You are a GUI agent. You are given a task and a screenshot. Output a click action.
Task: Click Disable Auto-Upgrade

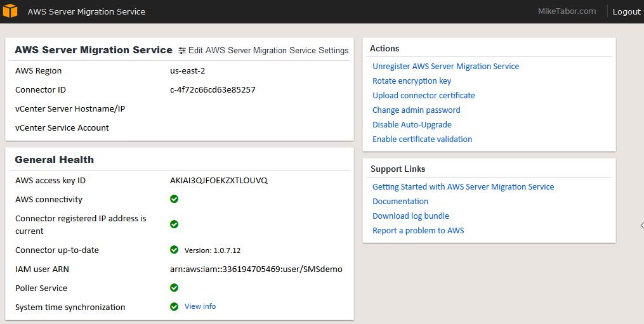[412, 124]
